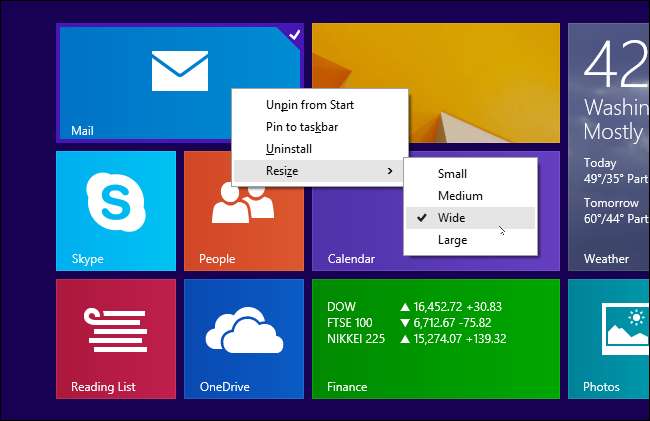Launch Skype from its logo icon
Viewport: 650px width, 421px height.
(x=116, y=202)
